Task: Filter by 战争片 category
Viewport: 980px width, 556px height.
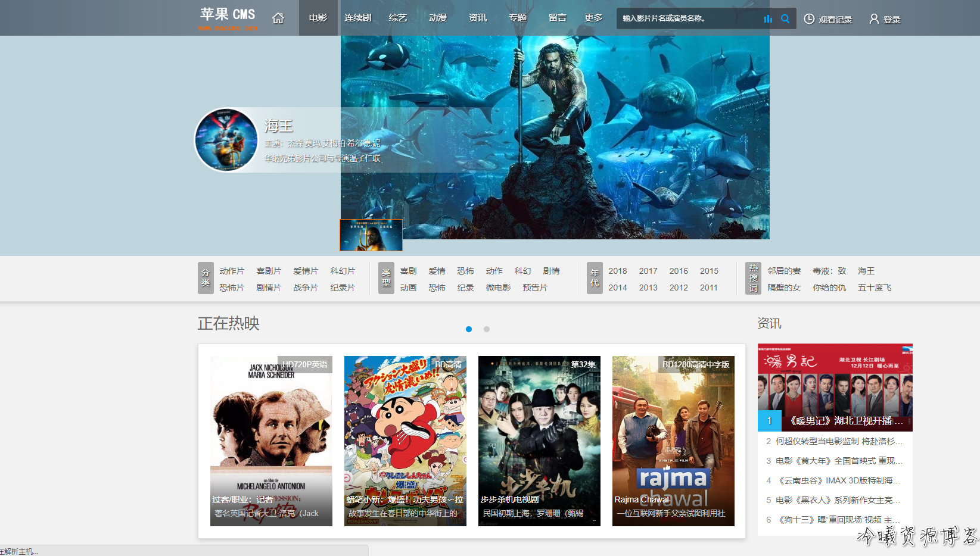Action: [x=306, y=288]
